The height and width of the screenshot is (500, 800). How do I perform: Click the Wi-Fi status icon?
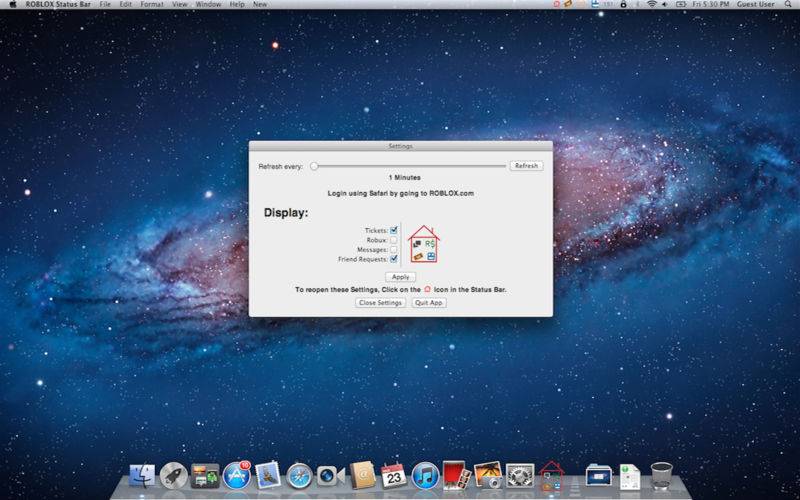tap(652, 4)
